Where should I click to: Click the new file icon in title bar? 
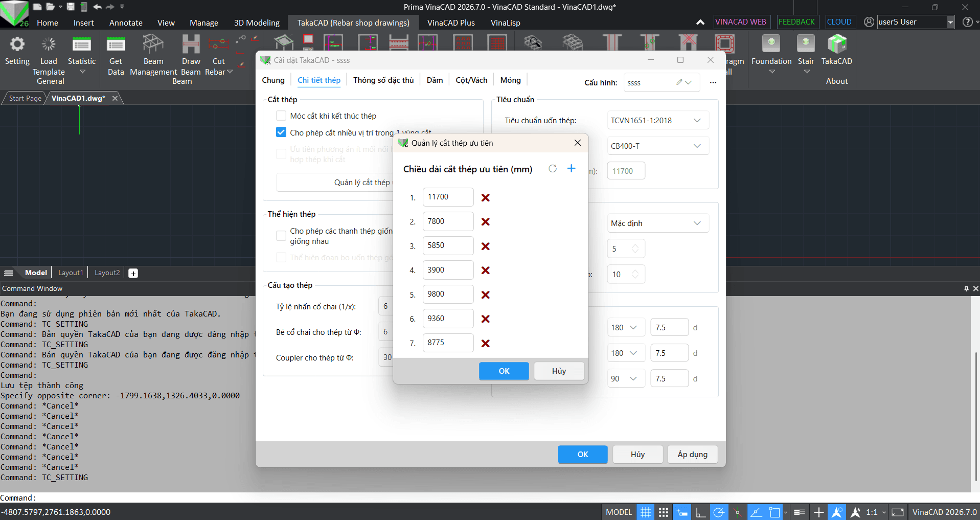[37, 7]
